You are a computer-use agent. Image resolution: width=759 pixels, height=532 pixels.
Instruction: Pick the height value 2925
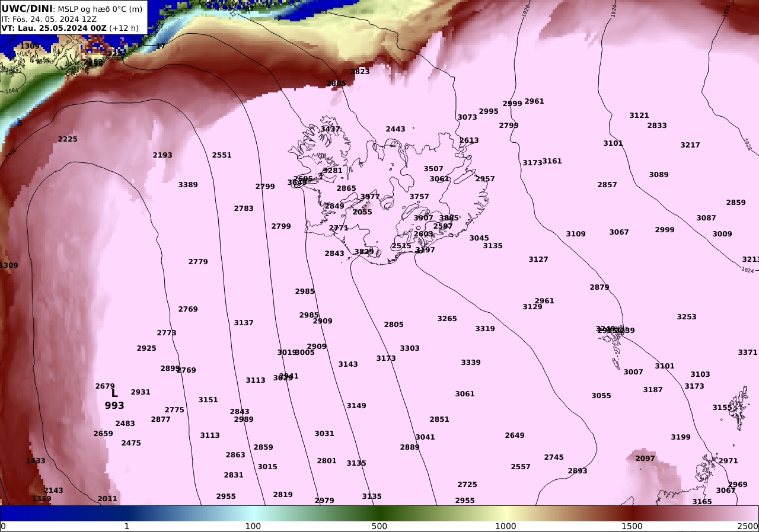pyautogui.click(x=146, y=348)
